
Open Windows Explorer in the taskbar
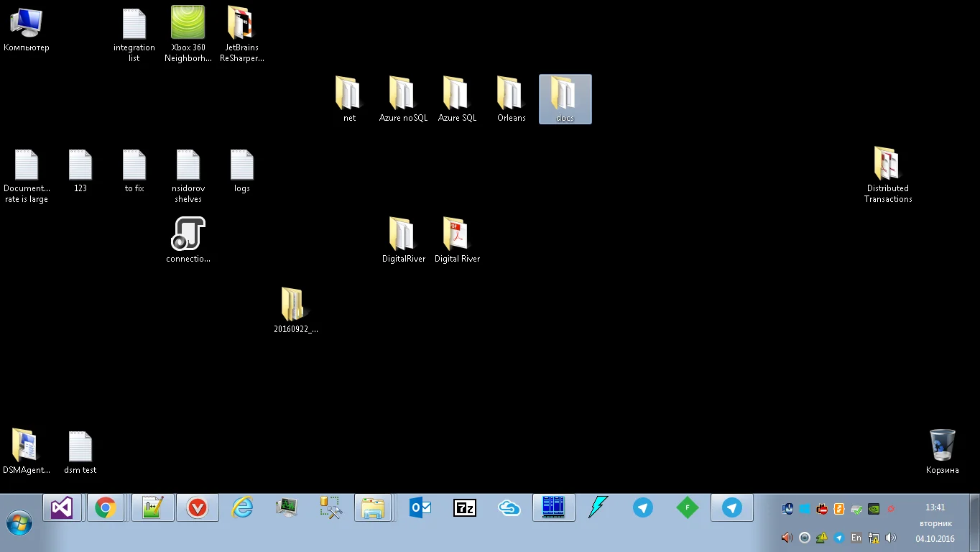click(x=373, y=508)
